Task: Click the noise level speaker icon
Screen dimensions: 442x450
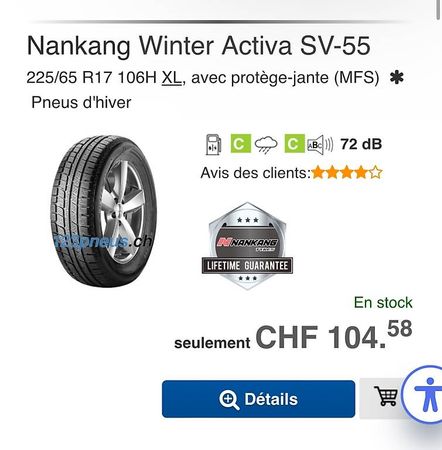Action: (320, 145)
